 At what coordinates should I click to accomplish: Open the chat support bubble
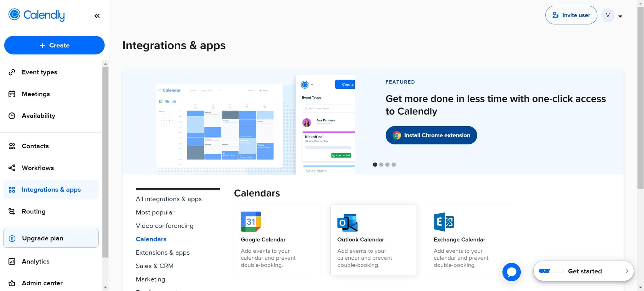(x=512, y=272)
